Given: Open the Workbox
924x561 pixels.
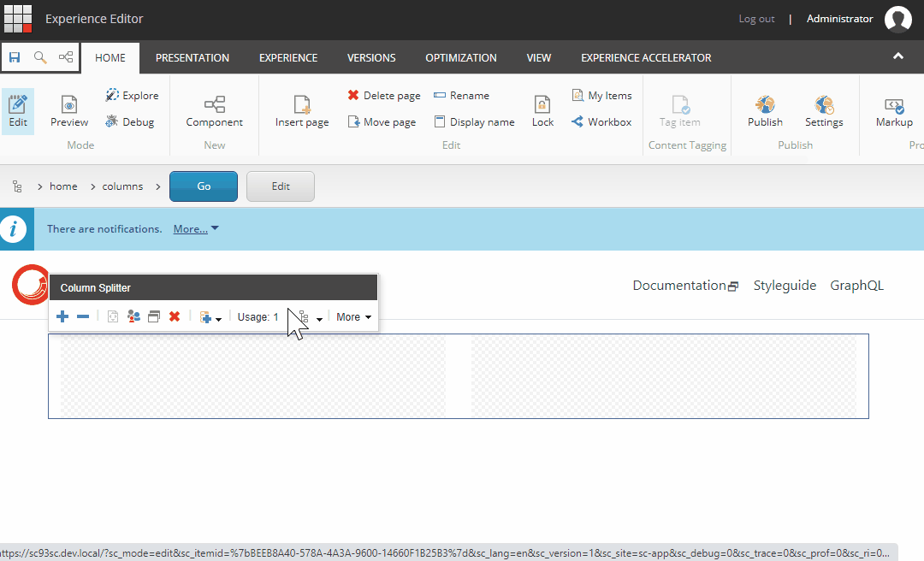Looking at the screenshot, I should point(601,122).
